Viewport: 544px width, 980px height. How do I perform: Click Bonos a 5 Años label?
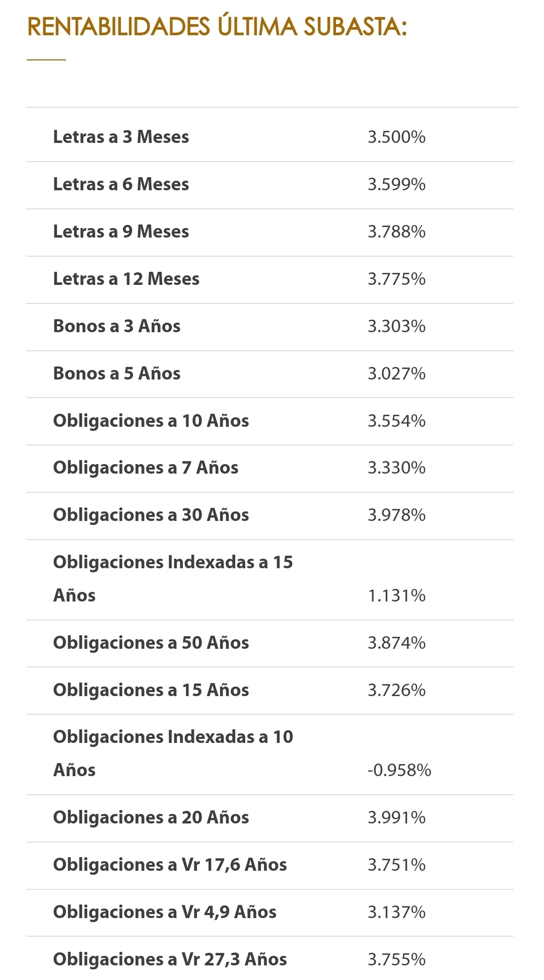point(117,373)
